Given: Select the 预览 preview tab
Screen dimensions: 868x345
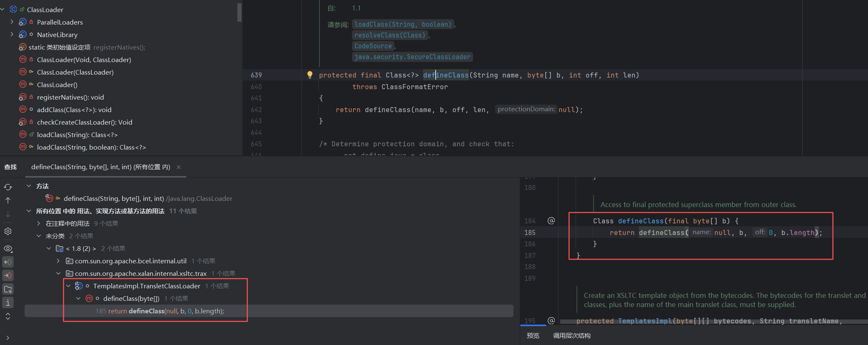Looking at the screenshot, I should tap(533, 335).
